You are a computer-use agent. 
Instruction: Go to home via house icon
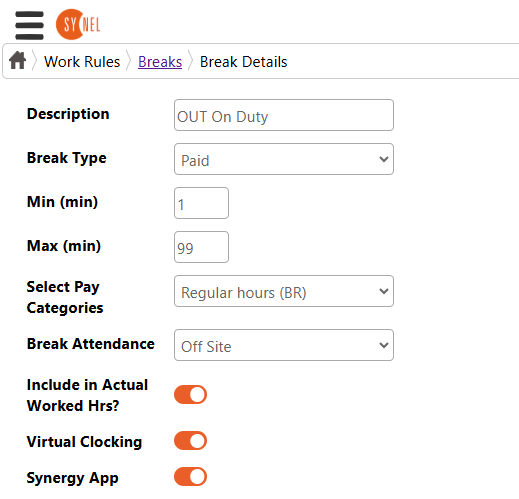tap(17, 61)
